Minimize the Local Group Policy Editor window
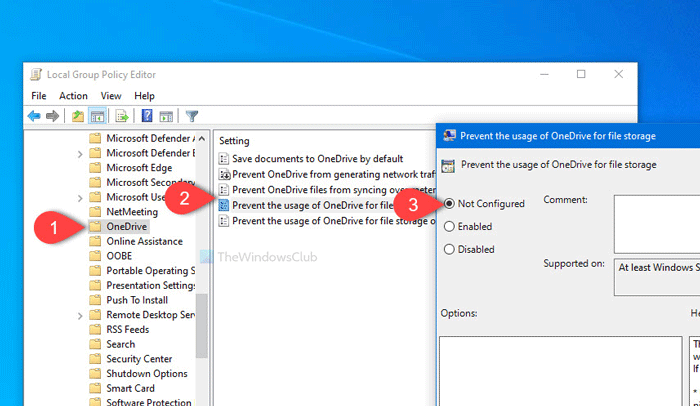 click(544, 74)
